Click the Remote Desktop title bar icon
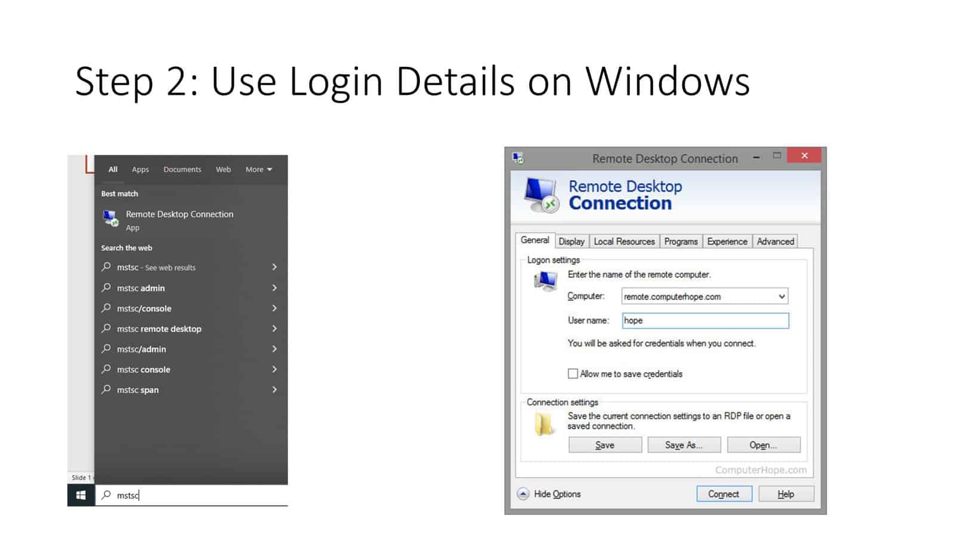Image resolution: width=980 pixels, height=551 pixels. pyautogui.click(x=518, y=158)
